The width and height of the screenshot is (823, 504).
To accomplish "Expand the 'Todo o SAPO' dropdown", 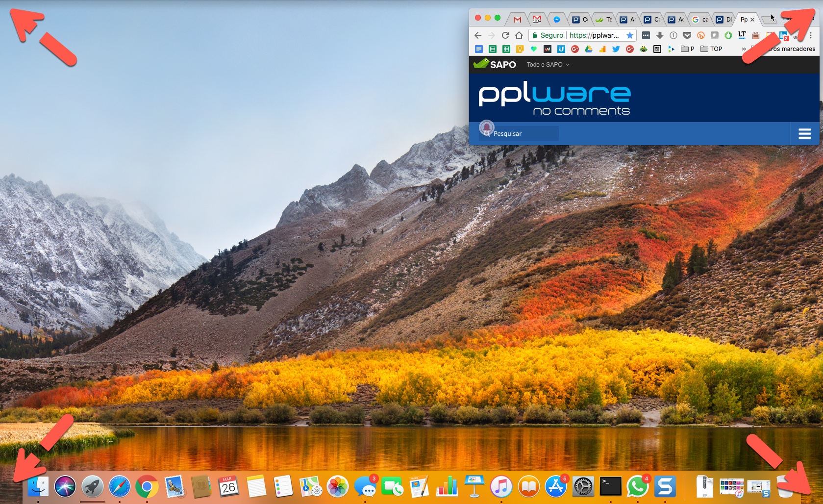I will point(548,65).
